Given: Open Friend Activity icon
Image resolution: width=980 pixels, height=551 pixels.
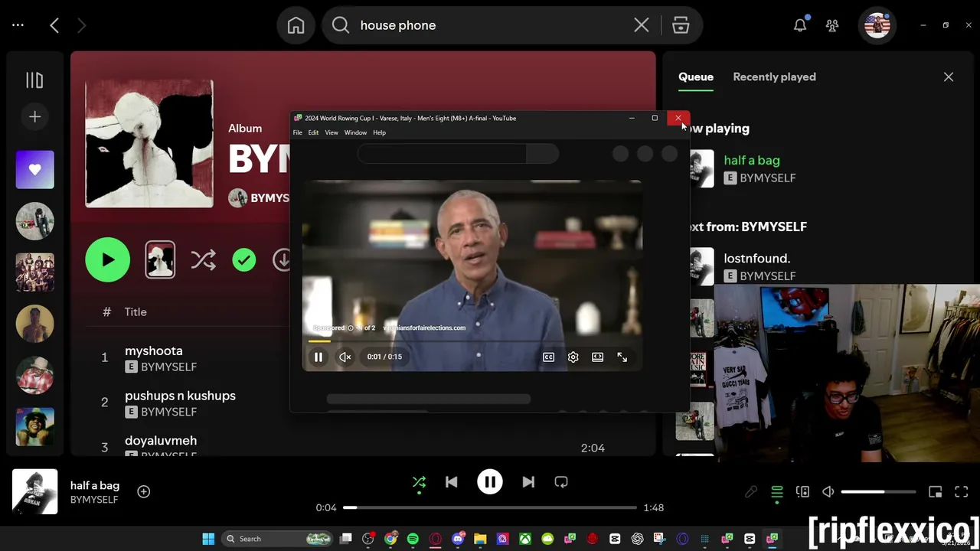Looking at the screenshot, I should pos(832,25).
